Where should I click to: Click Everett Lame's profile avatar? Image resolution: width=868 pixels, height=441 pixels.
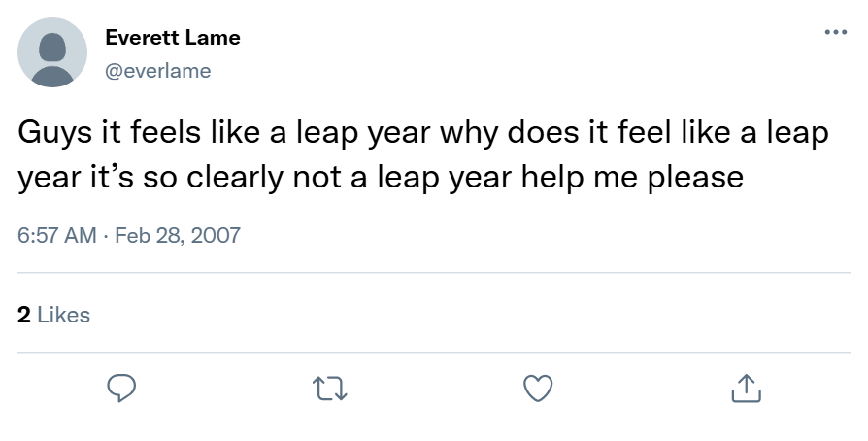point(52,52)
